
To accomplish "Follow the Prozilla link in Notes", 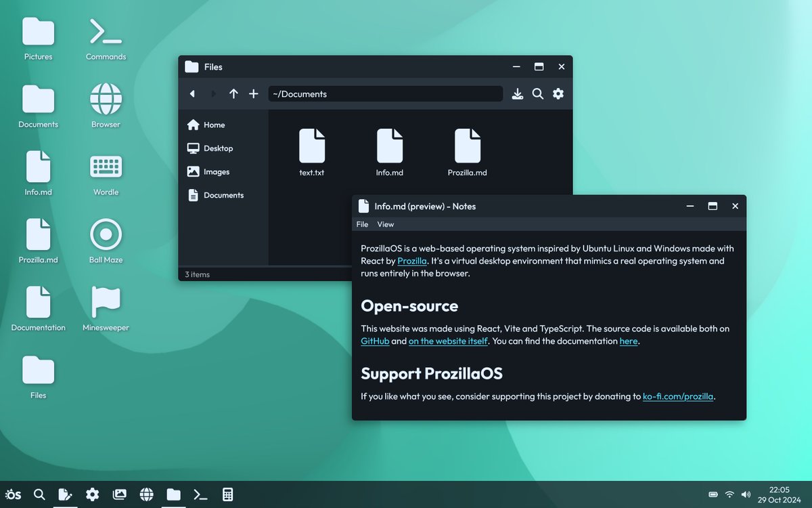I will [x=412, y=261].
